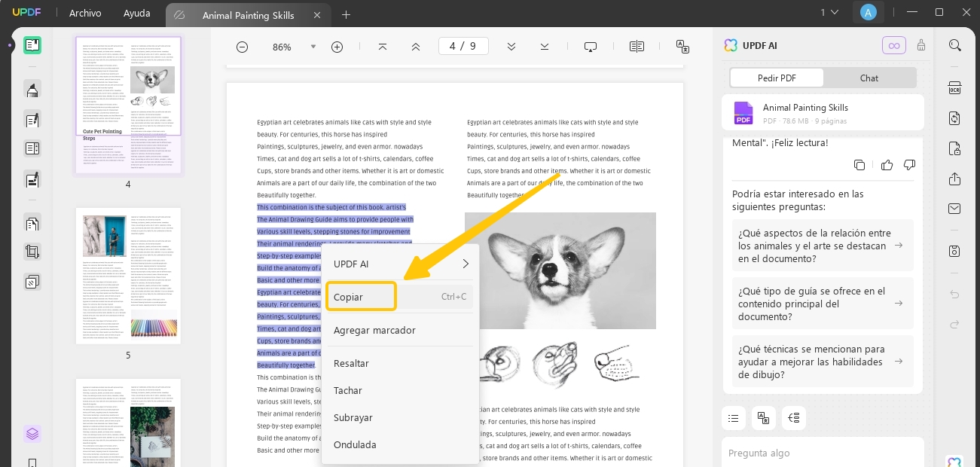Open the Fill and Sign form tool
Image resolution: width=980 pixels, height=467 pixels.
(32, 180)
